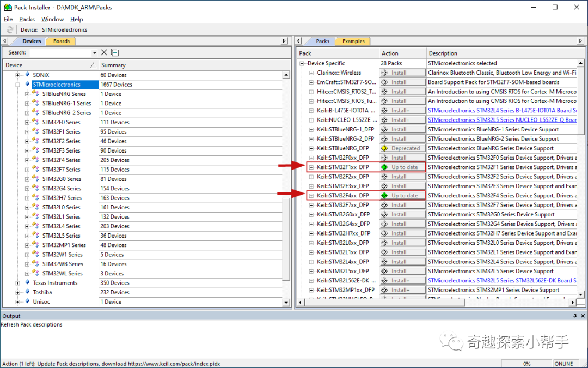Click the pin icon in Output panel
The width and height of the screenshot is (588, 368).
coord(574,316)
